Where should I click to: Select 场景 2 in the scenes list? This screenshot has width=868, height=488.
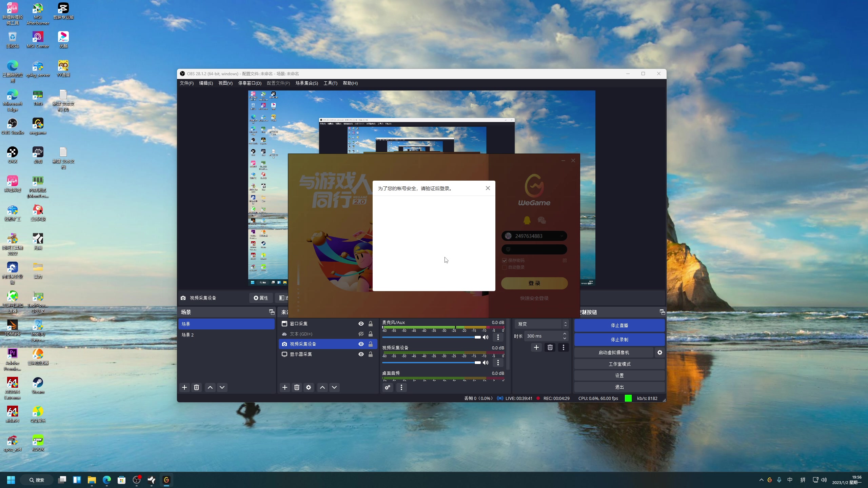(x=226, y=335)
